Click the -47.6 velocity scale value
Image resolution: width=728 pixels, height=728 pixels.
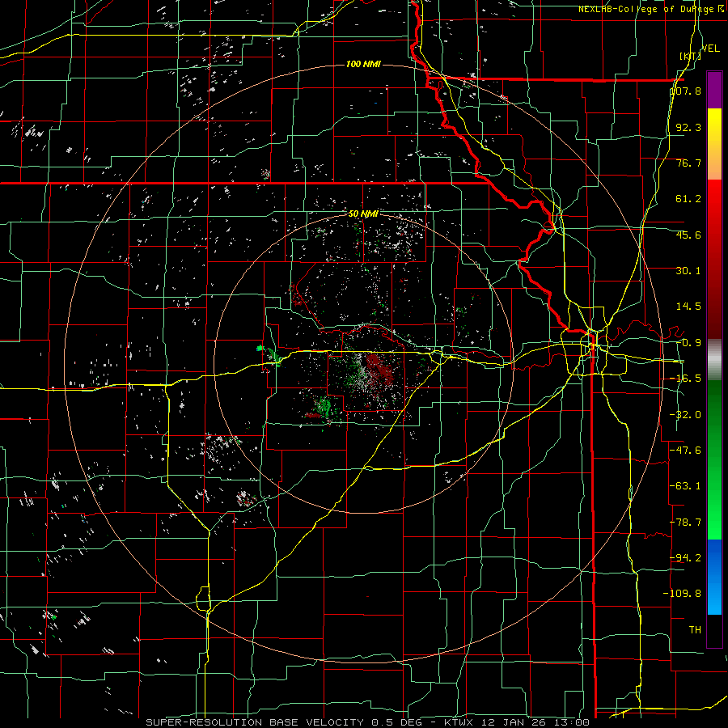point(685,451)
